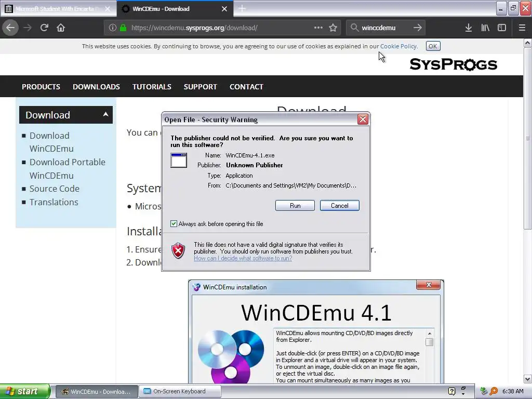Click the file name WinCDEmu-4.1.exe
Viewport: 532px width, 399px height.
250,155
